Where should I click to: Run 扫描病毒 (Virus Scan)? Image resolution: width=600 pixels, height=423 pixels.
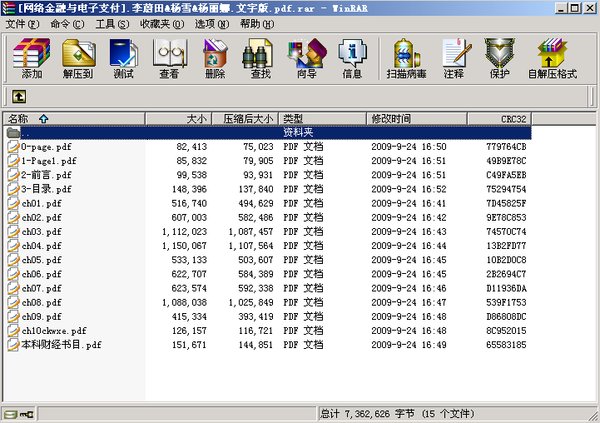pyautogui.click(x=406, y=58)
